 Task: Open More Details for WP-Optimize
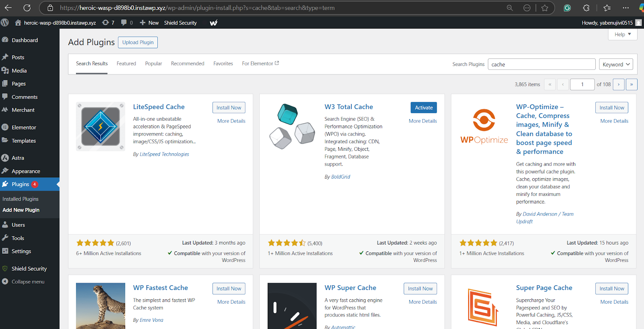click(x=614, y=121)
